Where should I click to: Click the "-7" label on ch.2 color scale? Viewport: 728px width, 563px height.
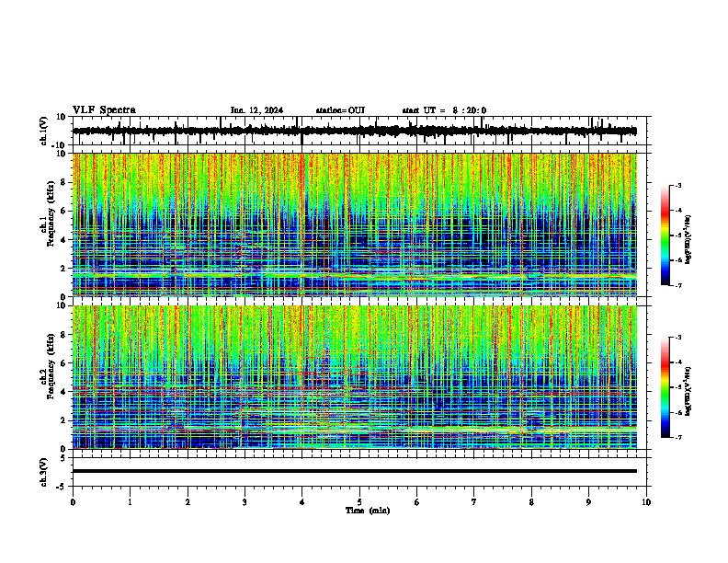678,437
